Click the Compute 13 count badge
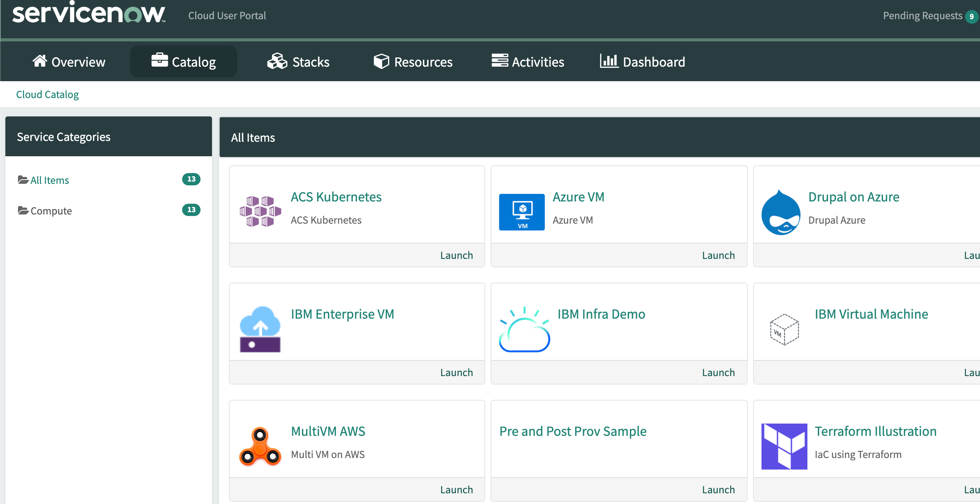 point(191,209)
